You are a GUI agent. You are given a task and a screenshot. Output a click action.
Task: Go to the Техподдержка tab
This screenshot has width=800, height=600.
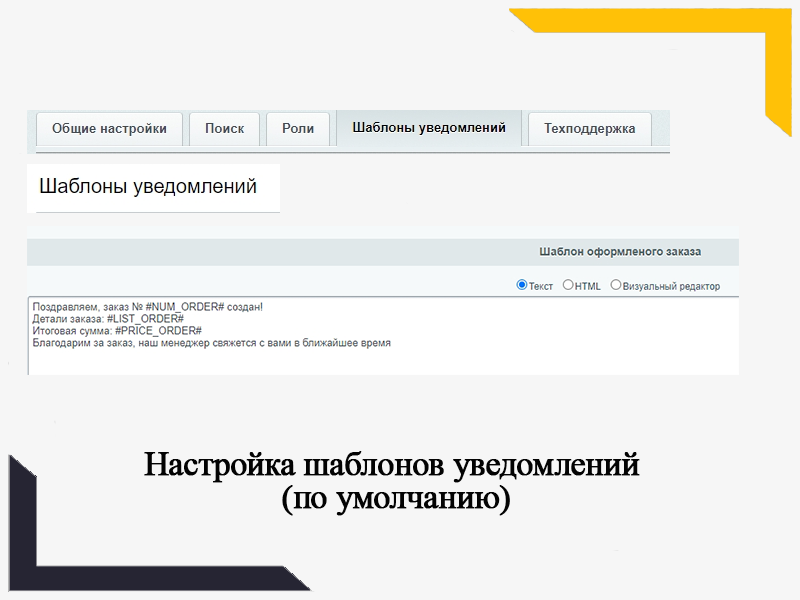(x=590, y=129)
